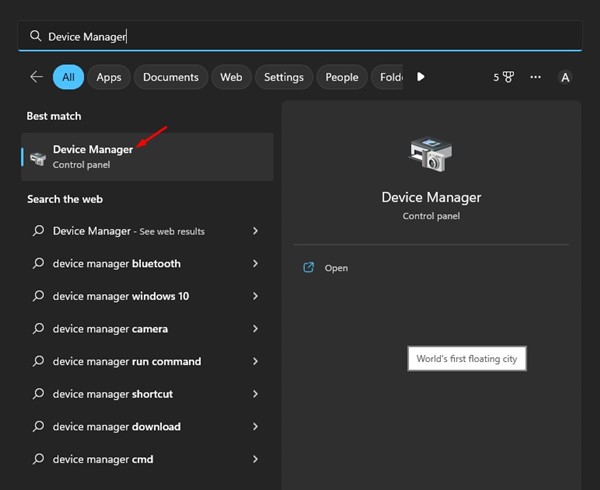Click the large Device Manager icon in preview pane
The width and height of the screenshot is (600, 490).
431,153
